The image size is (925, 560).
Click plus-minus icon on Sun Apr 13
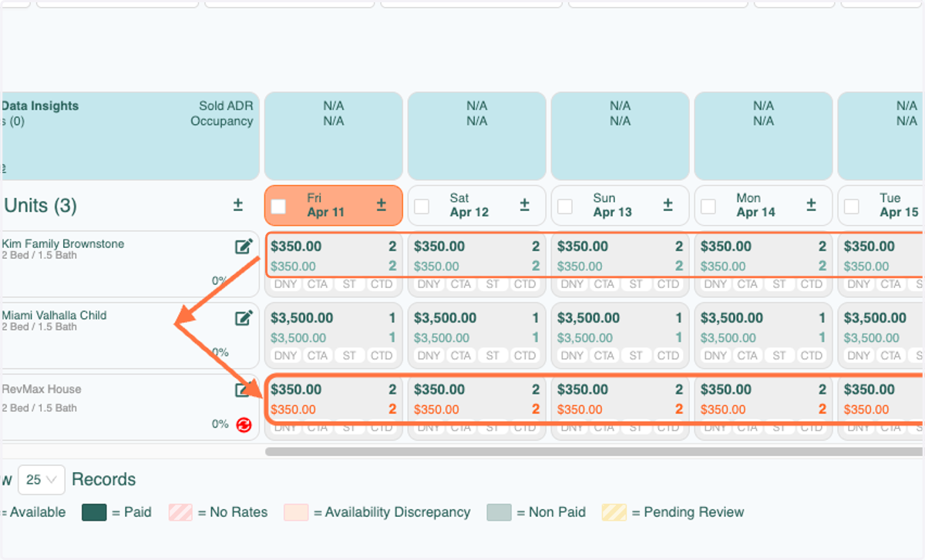[668, 205]
